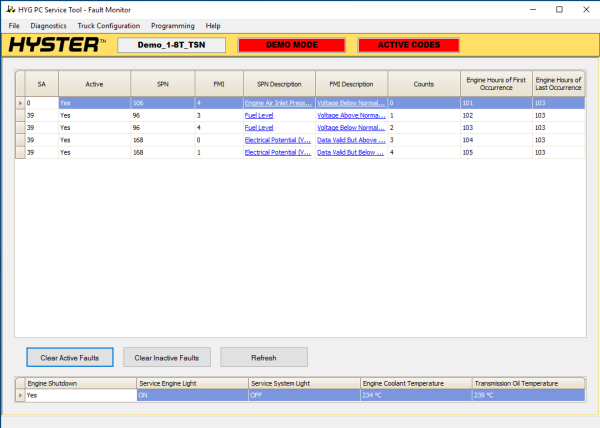The height and width of the screenshot is (428, 600).
Task: Maximize the Fault Monitor window
Action: pyautogui.click(x=559, y=10)
